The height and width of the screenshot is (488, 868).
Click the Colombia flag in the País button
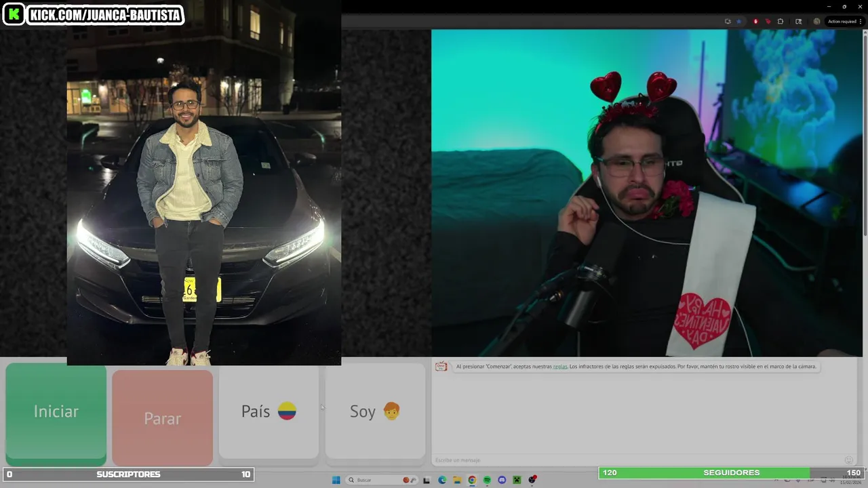point(287,411)
